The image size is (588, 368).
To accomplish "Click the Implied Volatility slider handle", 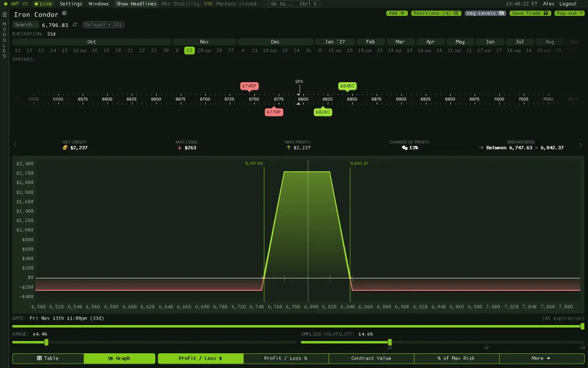I will (390, 342).
